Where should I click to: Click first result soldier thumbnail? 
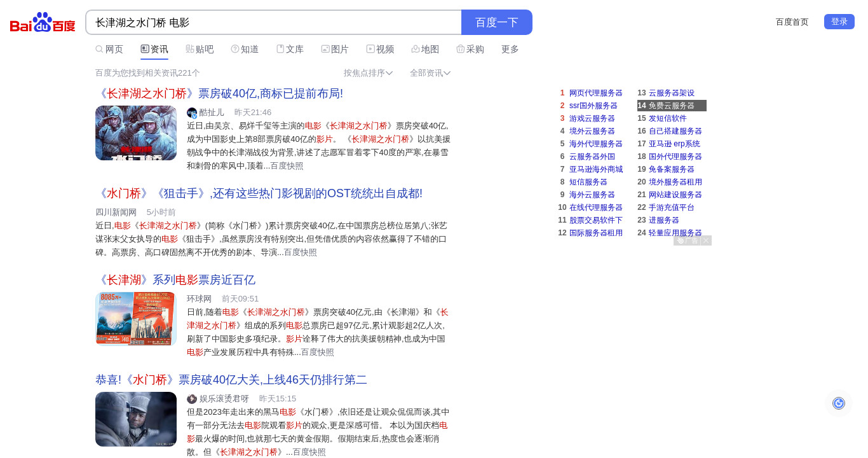(x=136, y=133)
